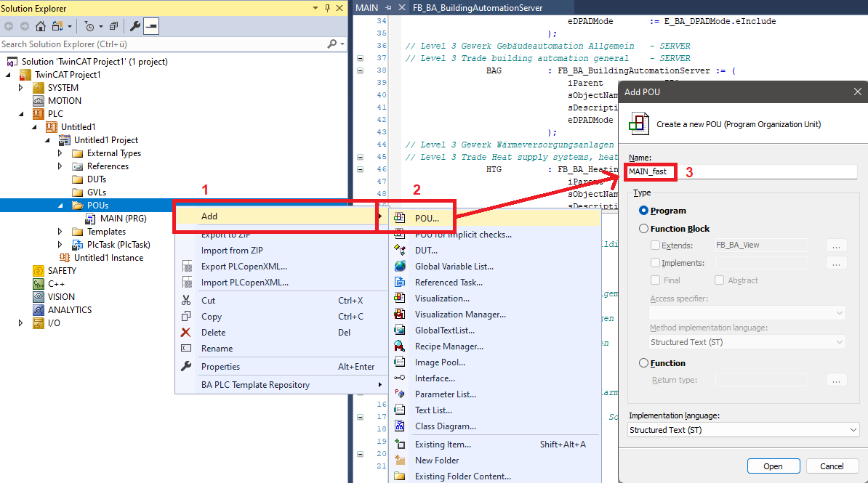Open the Implementation language dropdown
This screenshot has width=868, height=483.
coord(743,430)
